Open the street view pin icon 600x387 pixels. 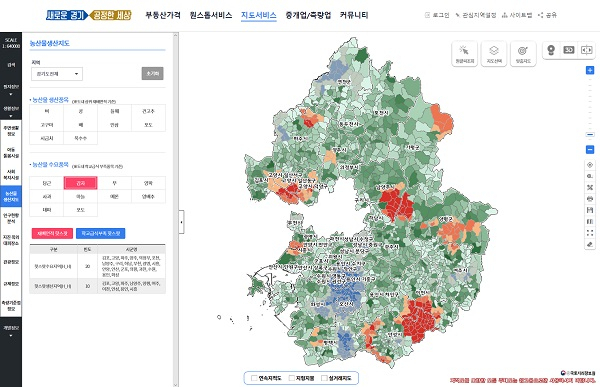(551, 50)
